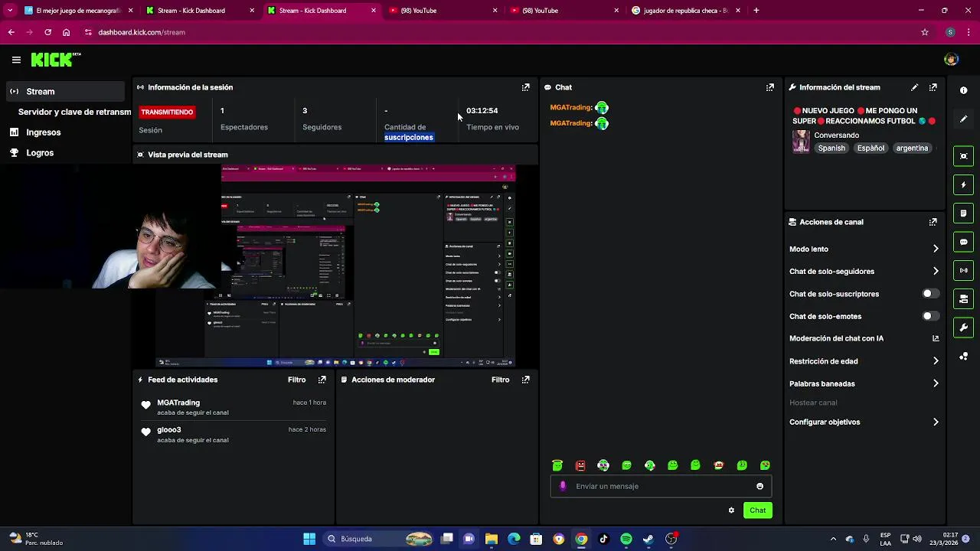
Task: Click the broadcast signal icon in right sidebar
Action: [x=963, y=270]
